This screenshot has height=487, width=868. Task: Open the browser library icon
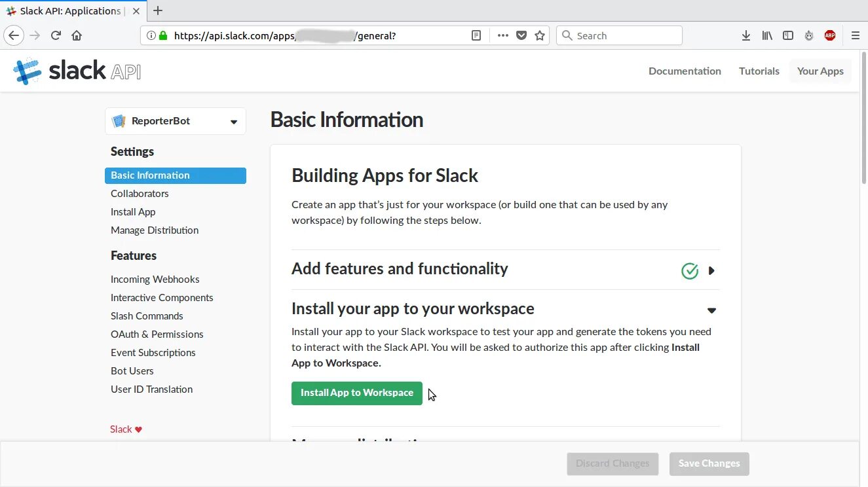[x=767, y=35]
